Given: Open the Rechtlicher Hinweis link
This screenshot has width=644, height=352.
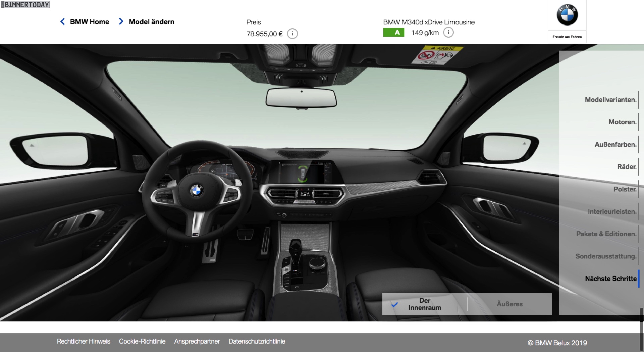Looking at the screenshot, I should pos(84,341).
